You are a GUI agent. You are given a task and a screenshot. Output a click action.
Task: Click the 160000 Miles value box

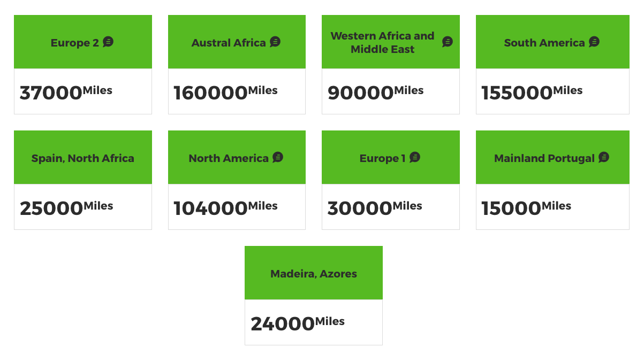237,91
